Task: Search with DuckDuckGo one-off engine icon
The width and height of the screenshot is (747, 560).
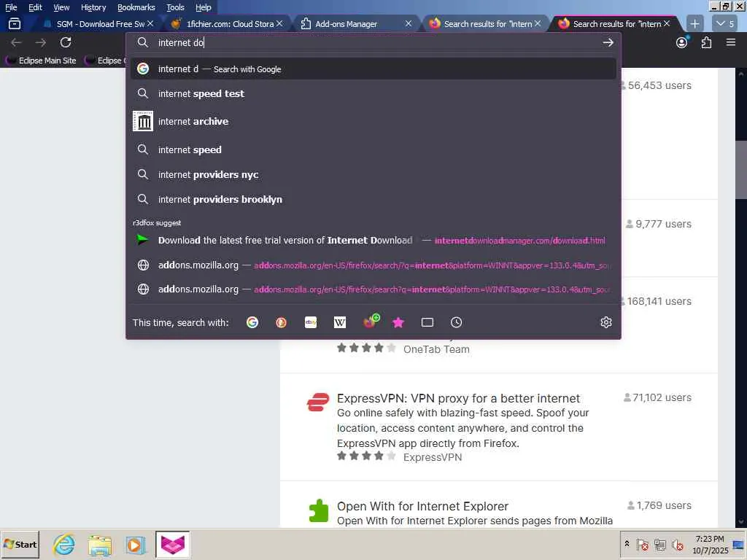Action: click(281, 322)
